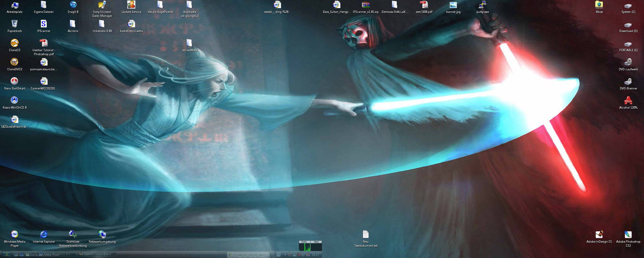Open the Gentoox.ShALLaX folder
The height and width of the screenshot is (258, 644).
pyautogui.click(x=395, y=7)
